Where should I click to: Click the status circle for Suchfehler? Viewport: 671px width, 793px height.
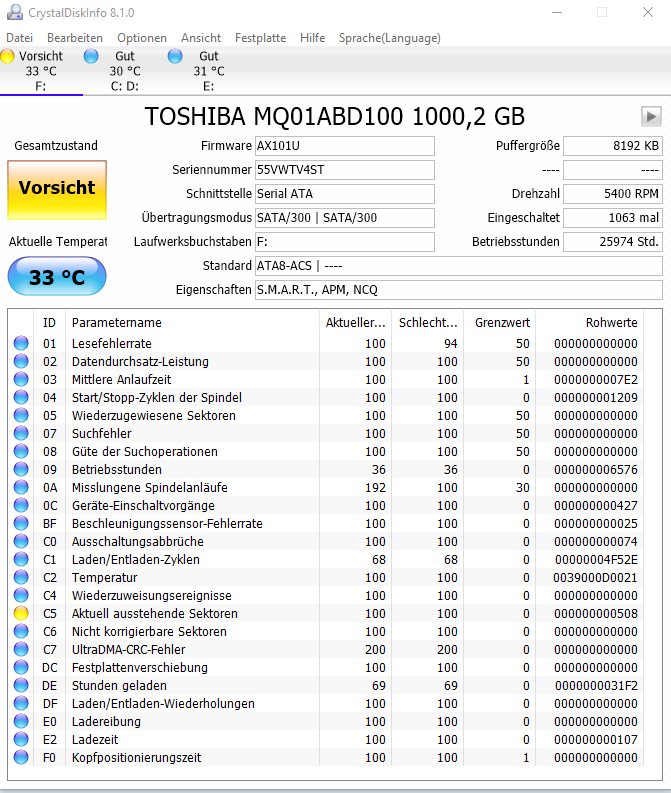pos(21,433)
